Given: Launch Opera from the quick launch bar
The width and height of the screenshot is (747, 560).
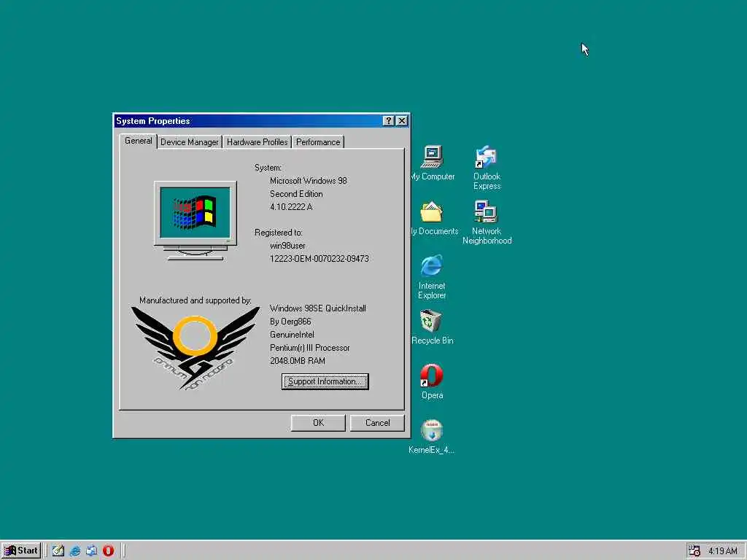Looking at the screenshot, I should click(108, 551).
